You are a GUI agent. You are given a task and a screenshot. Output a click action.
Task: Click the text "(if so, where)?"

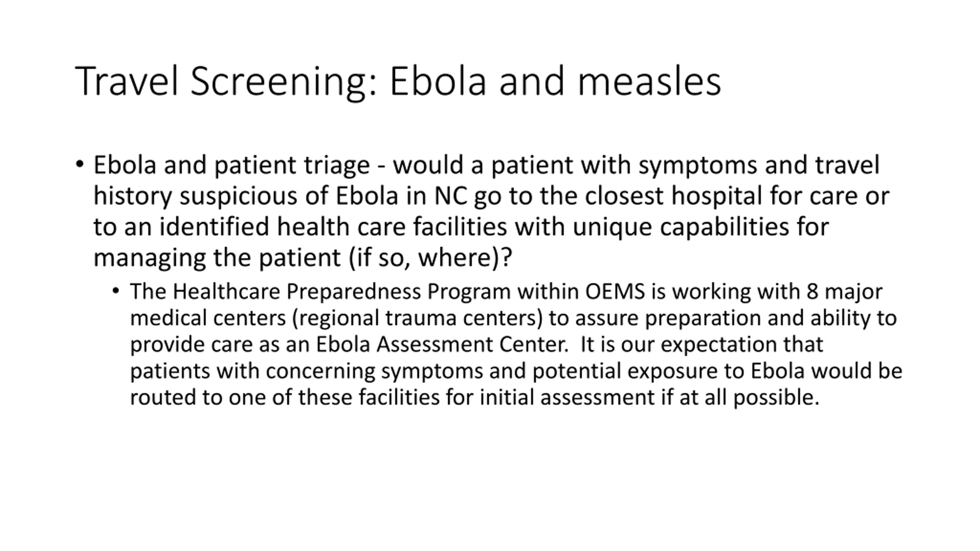pyautogui.click(x=430, y=258)
